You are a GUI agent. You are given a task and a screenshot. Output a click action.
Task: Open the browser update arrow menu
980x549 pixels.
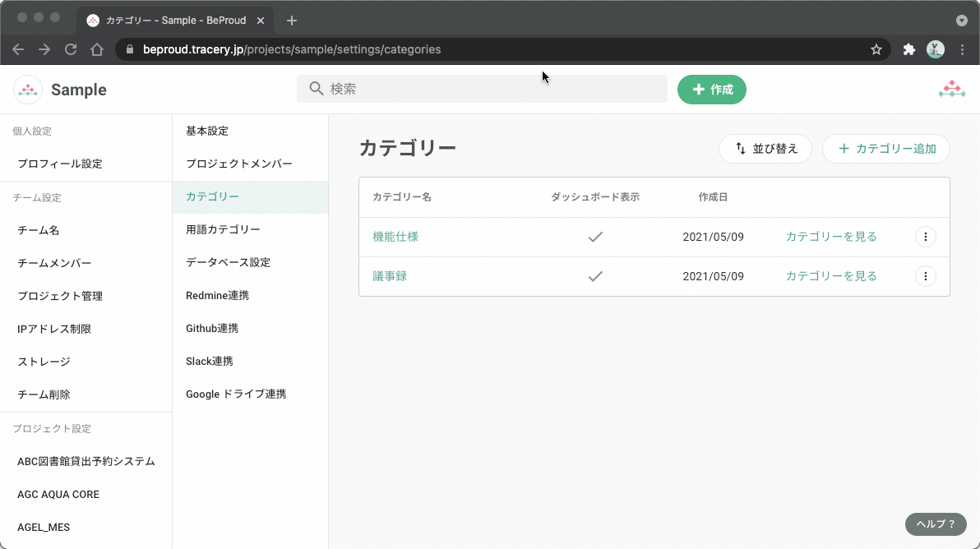pyautogui.click(x=963, y=20)
